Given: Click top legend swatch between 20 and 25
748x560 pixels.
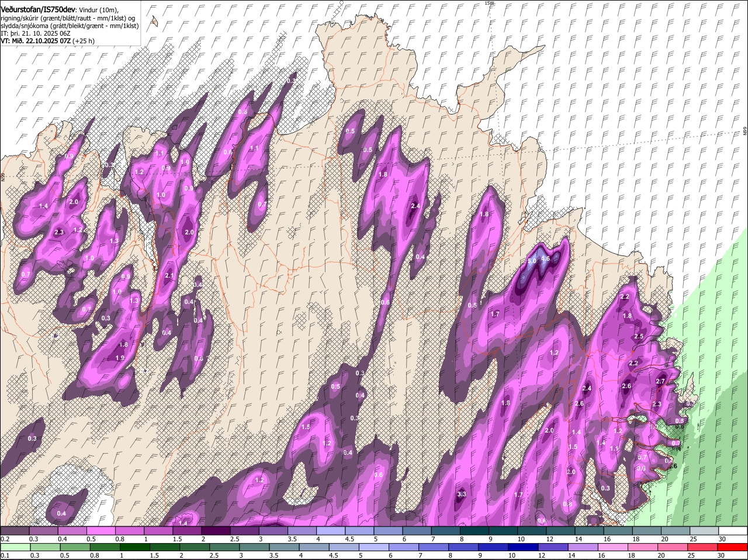Looking at the screenshot, I should (x=676, y=531).
